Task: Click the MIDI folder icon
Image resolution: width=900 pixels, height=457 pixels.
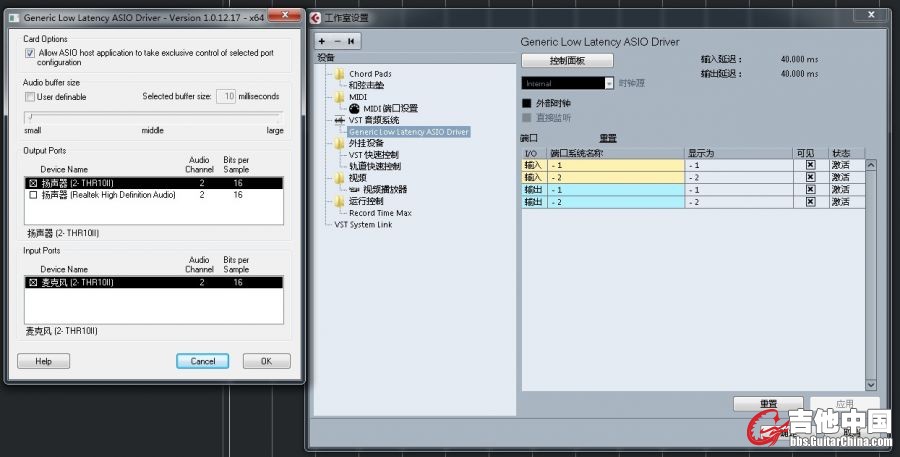Action: [340, 97]
